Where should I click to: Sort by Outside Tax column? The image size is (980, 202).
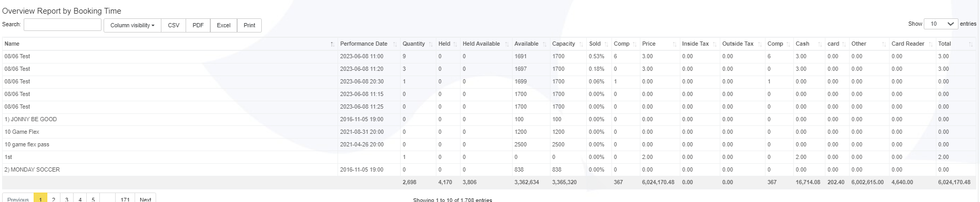(x=742, y=44)
